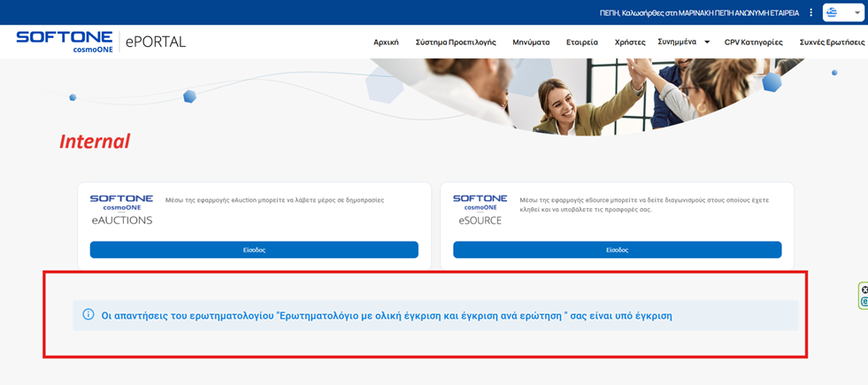Open the language selector with Greek flag
This screenshot has width=868, height=385.
(x=843, y=12)
